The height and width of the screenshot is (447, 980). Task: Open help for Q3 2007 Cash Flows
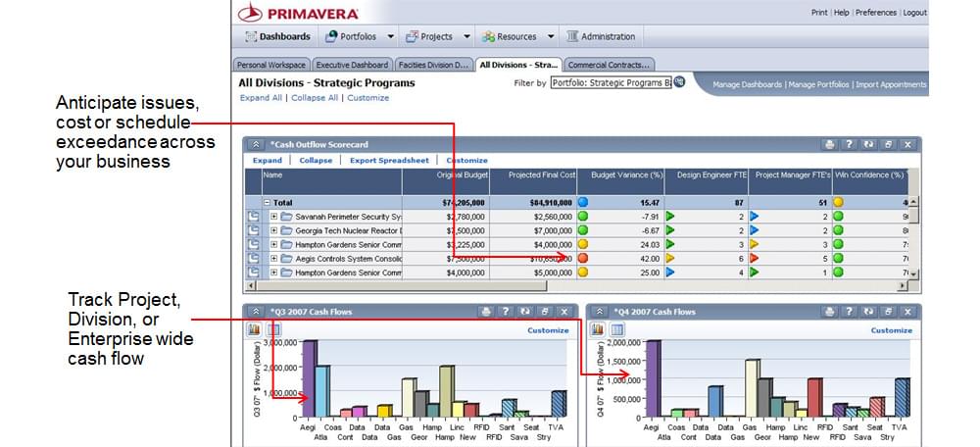click(505, 312)
